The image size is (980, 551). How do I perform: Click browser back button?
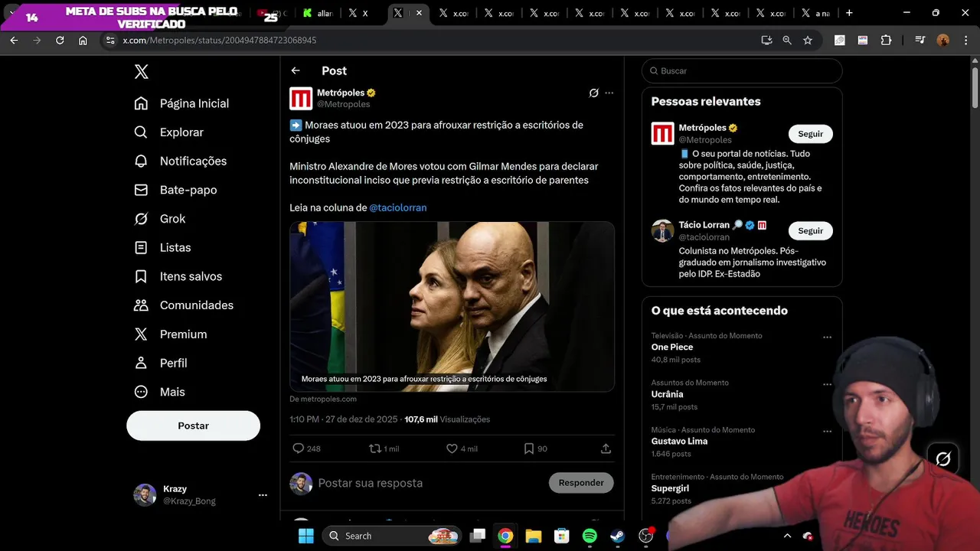[x=14, y=40]
